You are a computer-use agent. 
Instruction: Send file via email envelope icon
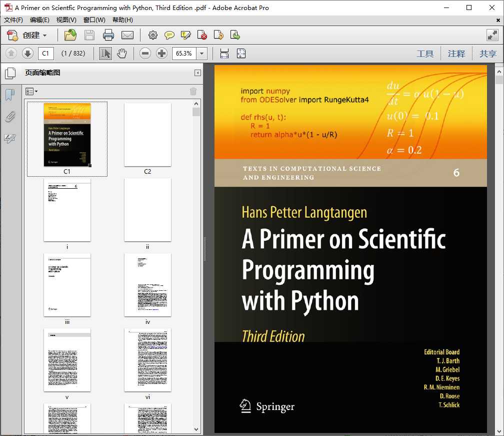[x=127, y=35]
